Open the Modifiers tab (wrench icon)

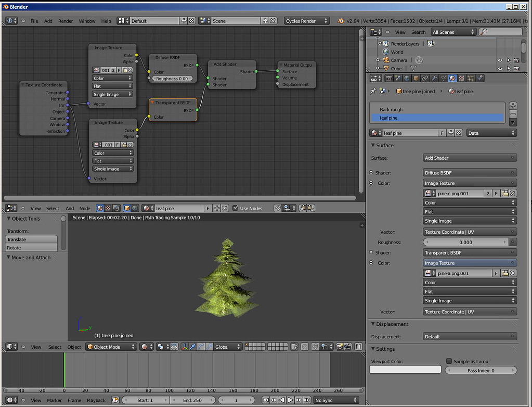point(434,79)
